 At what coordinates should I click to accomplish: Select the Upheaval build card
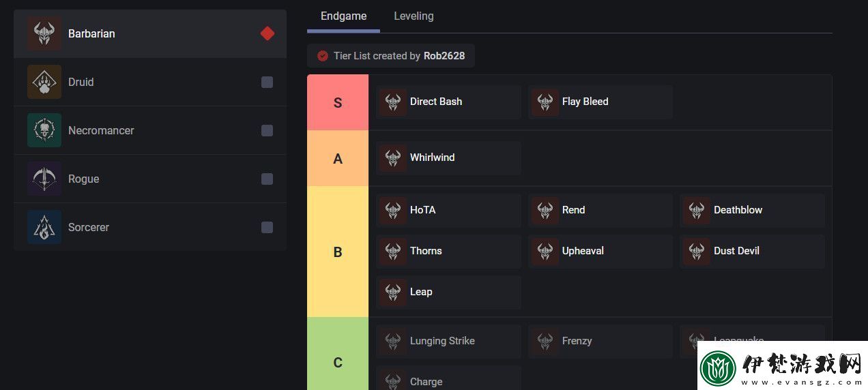[601, 251]
